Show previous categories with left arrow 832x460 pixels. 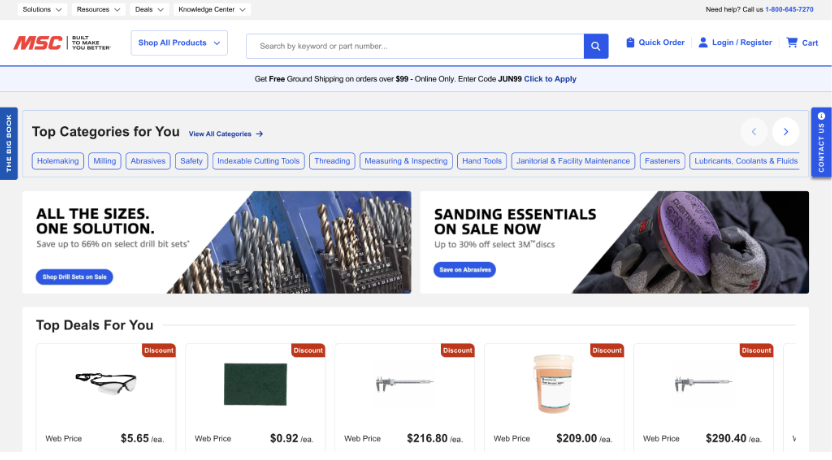pos(753,132)
